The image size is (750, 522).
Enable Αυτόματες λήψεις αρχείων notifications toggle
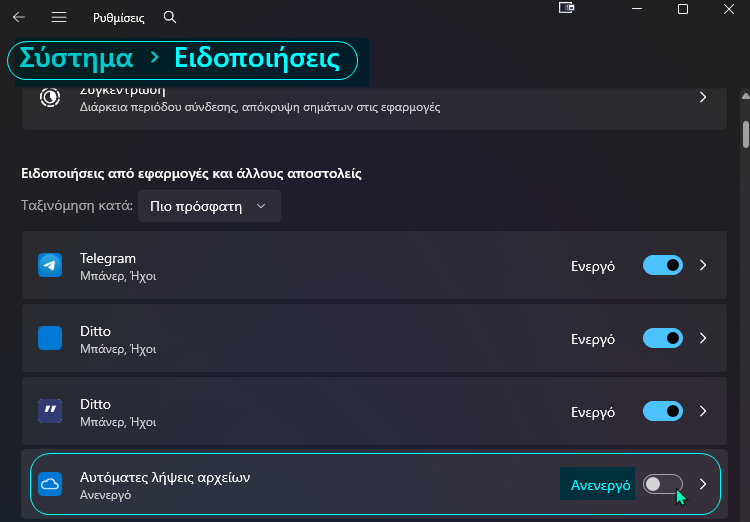(662, 484)
